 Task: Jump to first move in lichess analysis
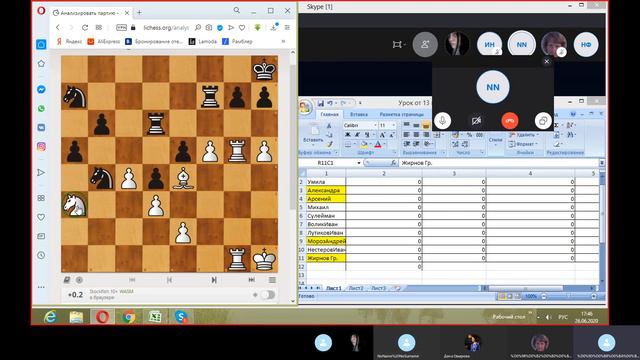132,280
